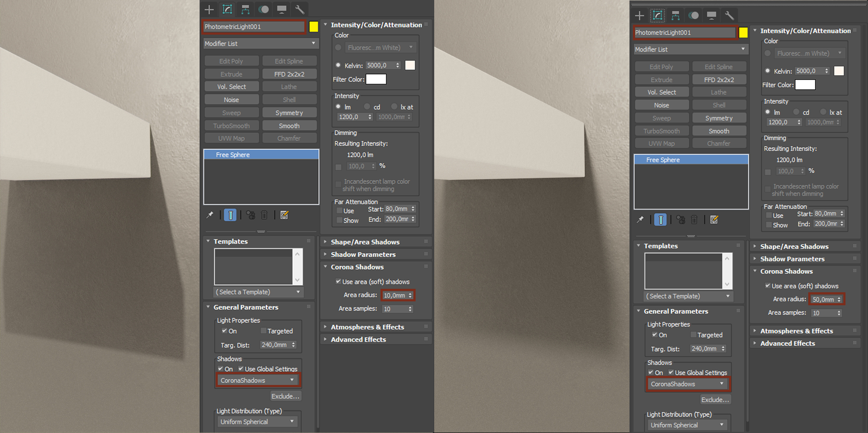Image resolution: width=868 pixels, height=433 pixels.
Task: Click FFD 2x2x2 modifier button in left panel
Action: [289, 74]
